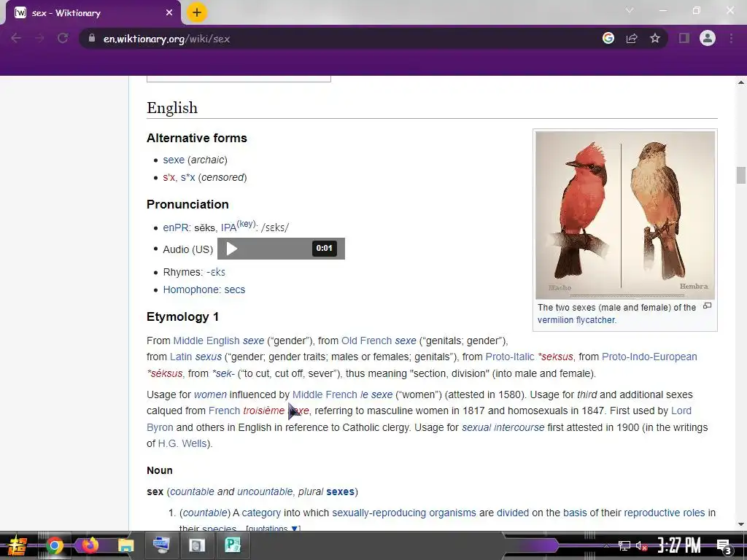Bookmark this page with the star
The width and height of the screenshot is (747, 560).
click(x=655, y=38)
